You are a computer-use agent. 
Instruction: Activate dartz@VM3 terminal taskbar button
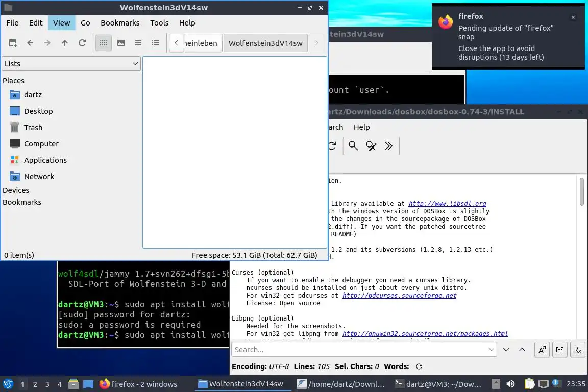point(438,384)
